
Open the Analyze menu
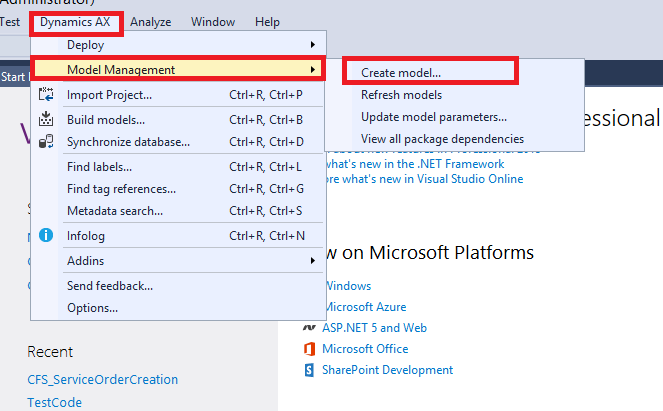[x=150, y=22]
